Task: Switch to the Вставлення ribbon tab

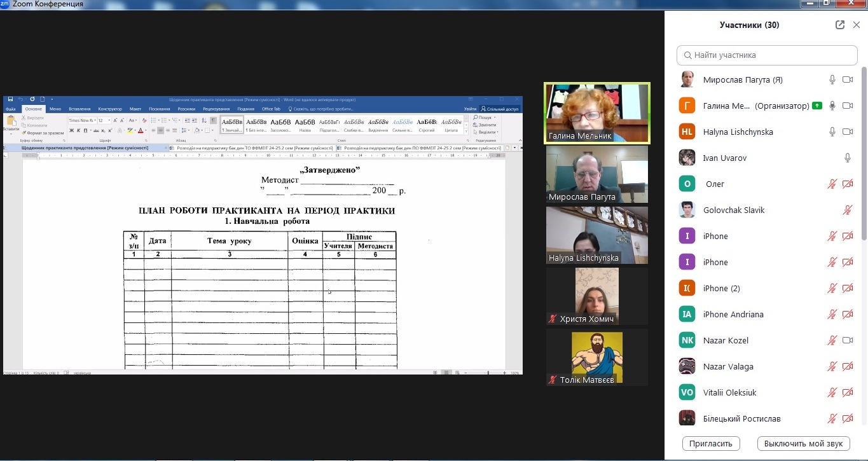Action: pyautogui.click(x=79, y=109)
